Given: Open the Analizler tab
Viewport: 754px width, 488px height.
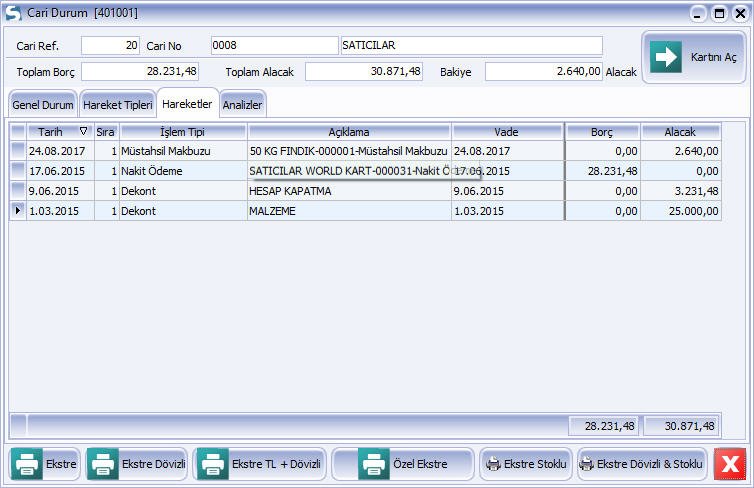Looking at the screenshot, I should click(x=243, y=105).
